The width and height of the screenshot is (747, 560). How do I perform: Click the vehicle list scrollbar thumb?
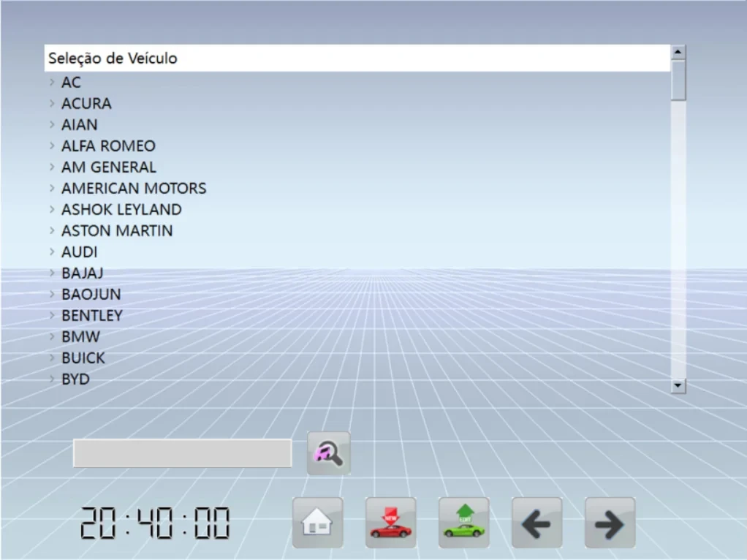tap(678, 80)
